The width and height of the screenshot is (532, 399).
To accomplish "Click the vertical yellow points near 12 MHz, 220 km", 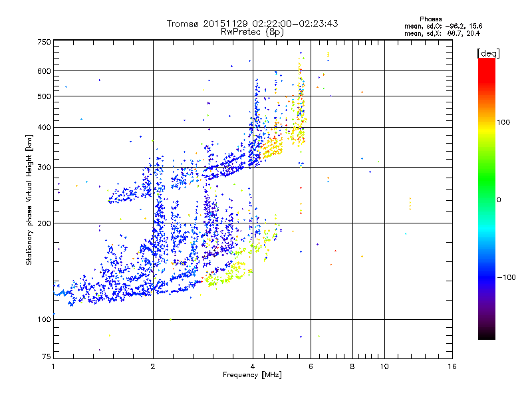I will pyautogui.click(x=410, y=203).
